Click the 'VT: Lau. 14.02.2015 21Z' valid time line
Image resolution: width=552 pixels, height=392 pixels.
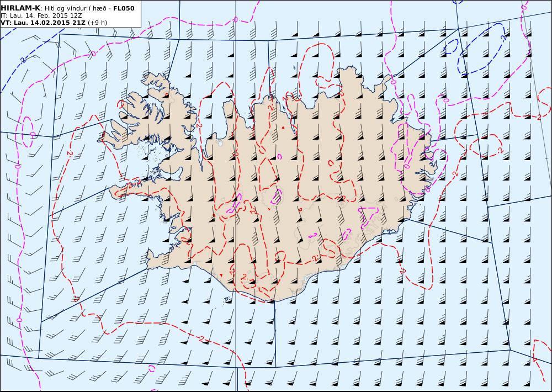[43, 23]
